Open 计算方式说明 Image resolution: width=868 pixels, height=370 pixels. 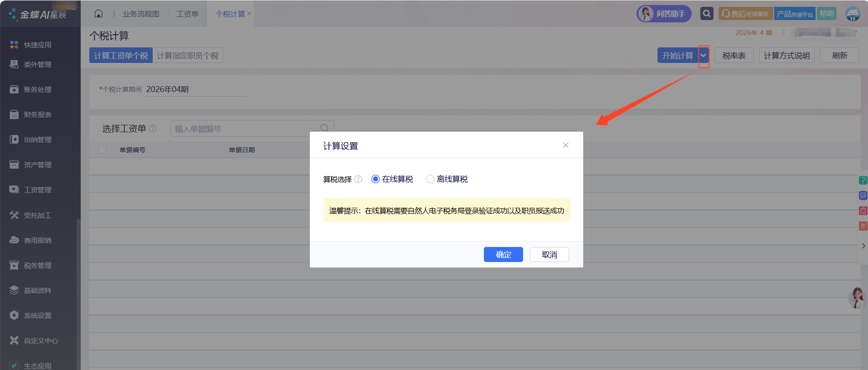pos(787,56)
